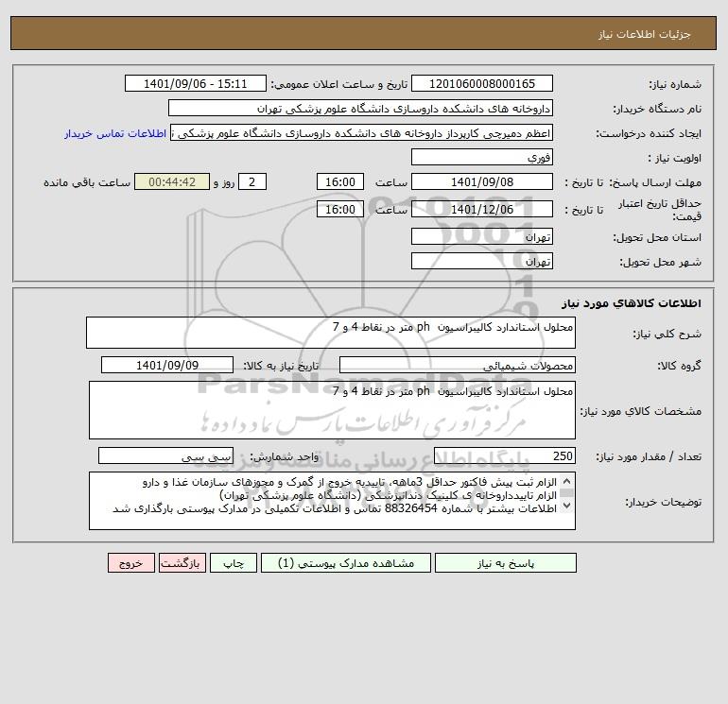Click the request creator field
The width and height of the screenshot is (728, 704).
click(x=362, y=132)
